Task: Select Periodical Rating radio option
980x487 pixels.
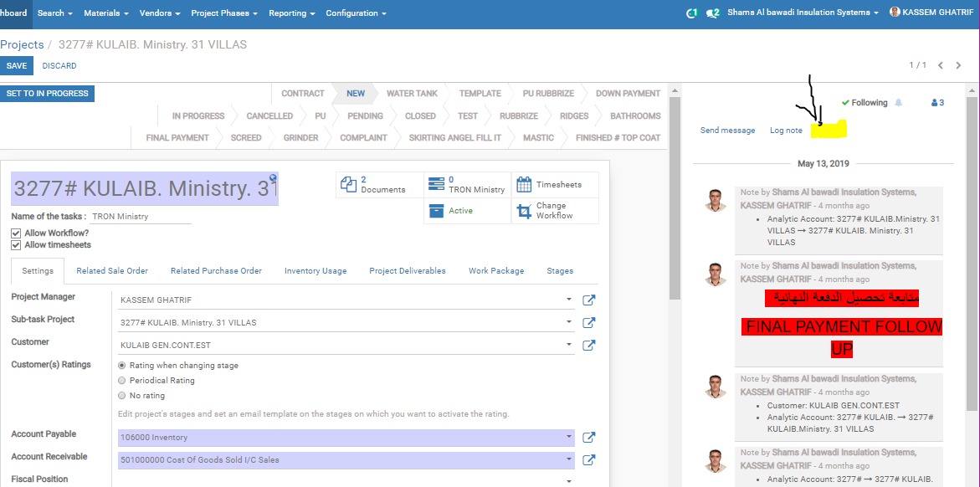Action: coord(122,381)
